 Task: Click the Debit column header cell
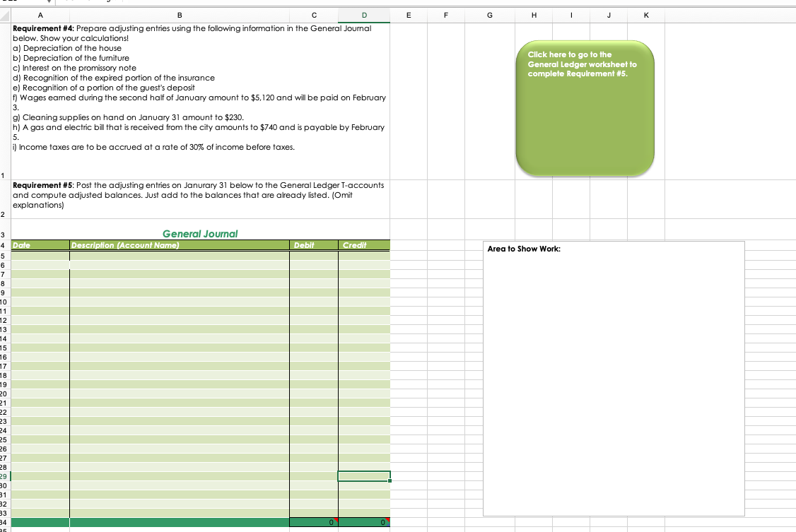click(313, 245)
